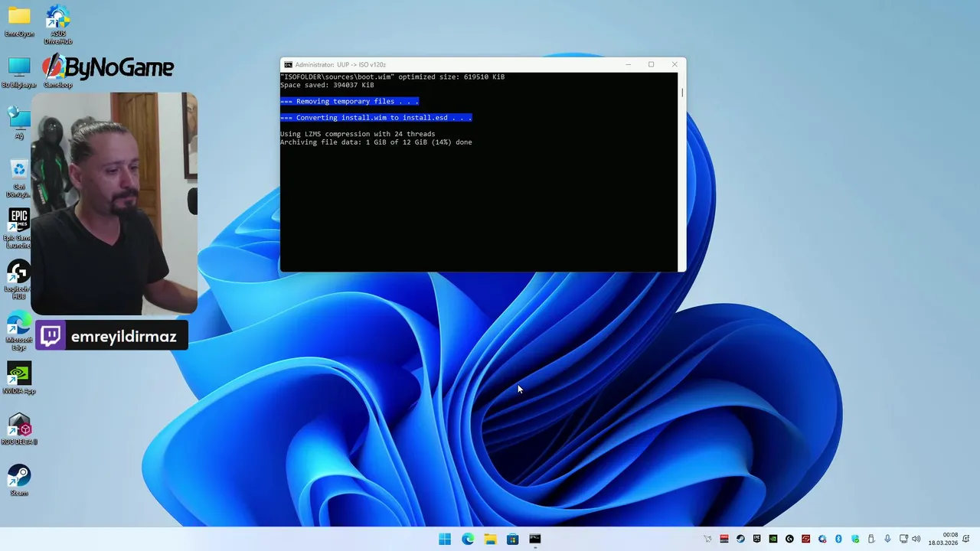Select the NVIDIA App desktop shortcut

(18, 378)
